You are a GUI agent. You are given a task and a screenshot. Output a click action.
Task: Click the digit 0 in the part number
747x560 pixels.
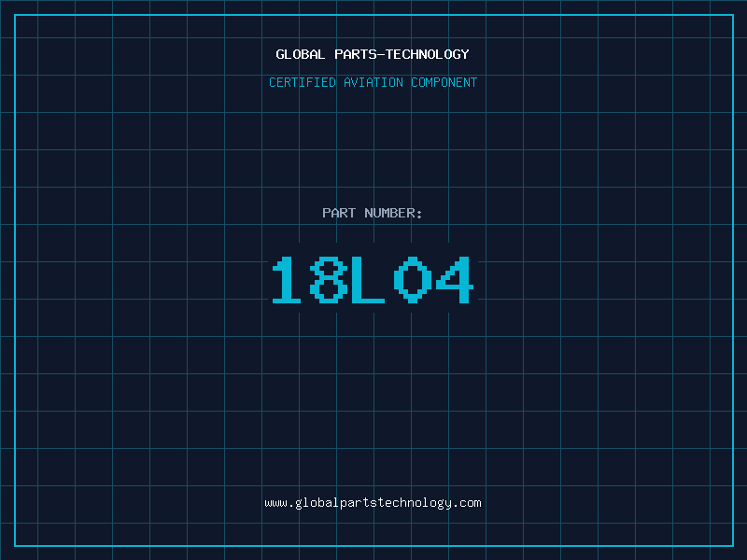coord(412,280)
